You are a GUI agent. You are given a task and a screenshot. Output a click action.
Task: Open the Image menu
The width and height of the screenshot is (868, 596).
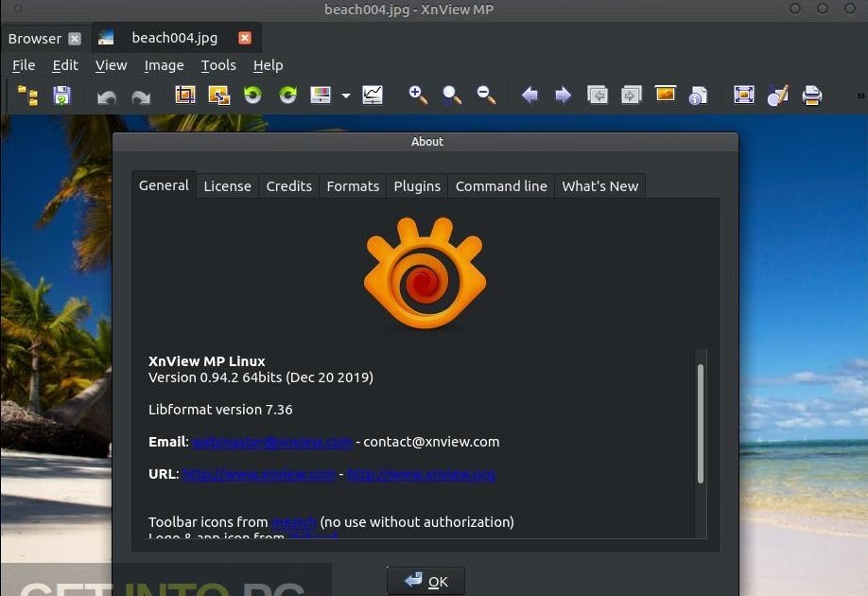pyautogui.click(x=164, y=65)
